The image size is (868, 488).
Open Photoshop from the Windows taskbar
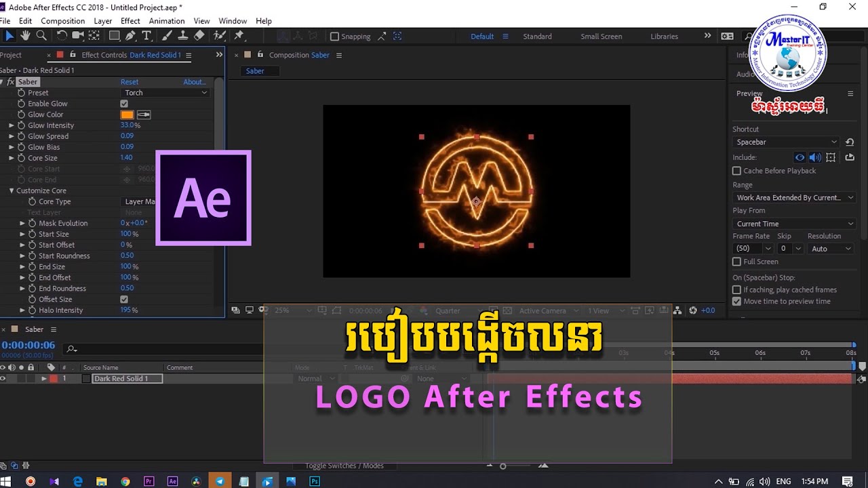pyautogui.click(x=315, y=481)
